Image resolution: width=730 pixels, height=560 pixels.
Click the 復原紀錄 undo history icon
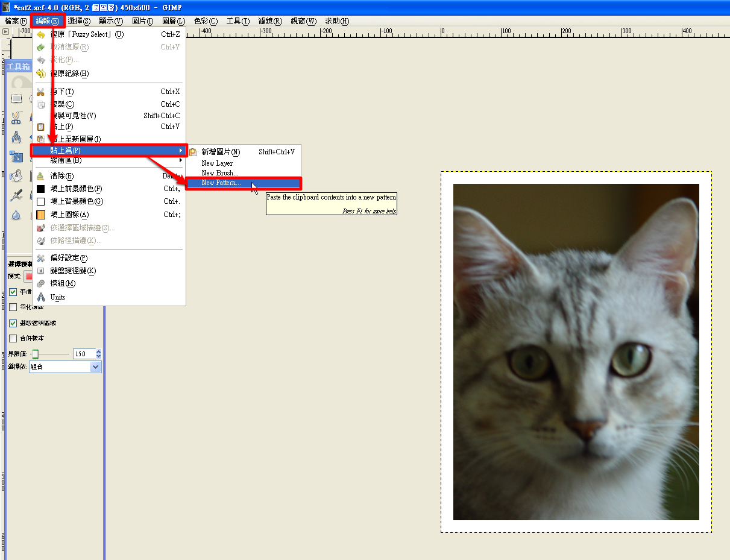coord(40,74)
